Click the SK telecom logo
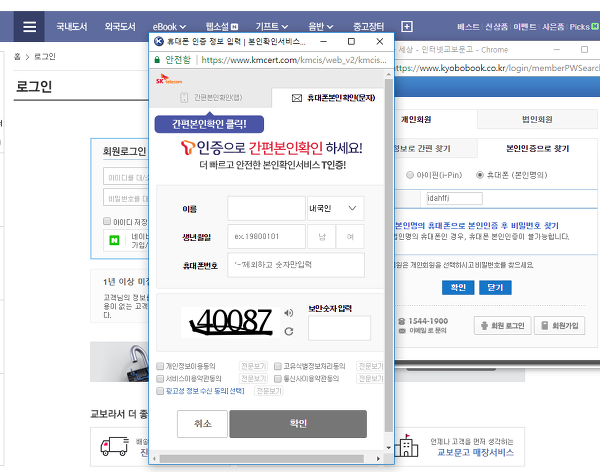The width and height of the screenshot is (600, 472). click(x=169, y=79)
